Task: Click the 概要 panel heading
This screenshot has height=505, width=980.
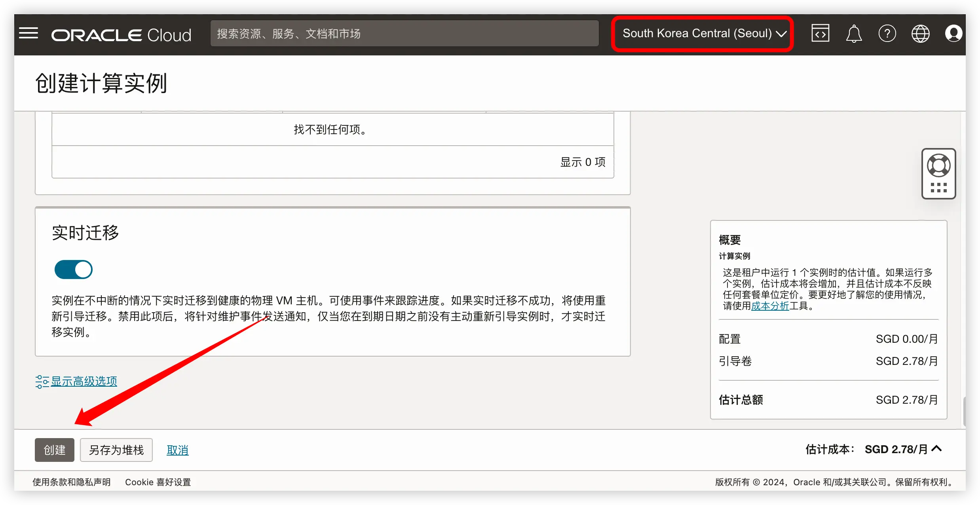Action: [x=729, y=240]
